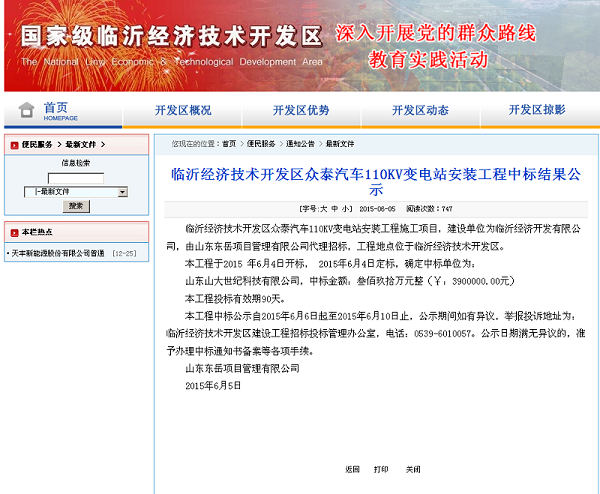Select the 开发区动态 navigation item
Screen dimensions: 600x494
click(420, 110)
